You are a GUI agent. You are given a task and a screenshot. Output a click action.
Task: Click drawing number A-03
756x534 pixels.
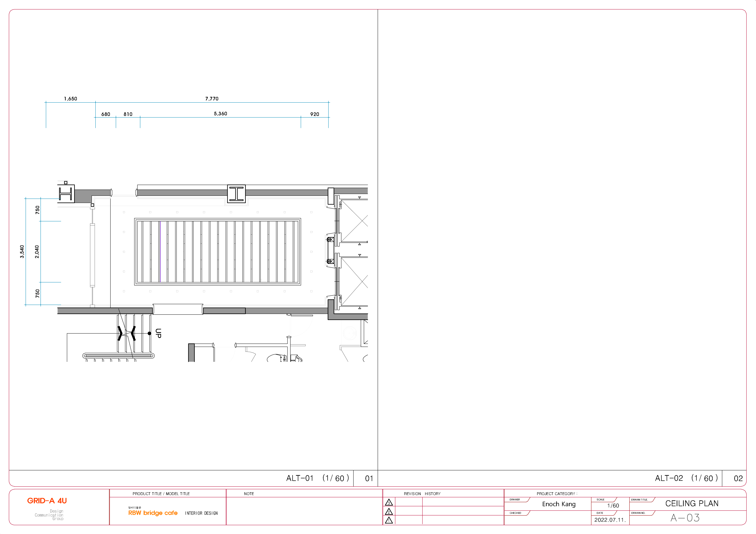[685, 518]
